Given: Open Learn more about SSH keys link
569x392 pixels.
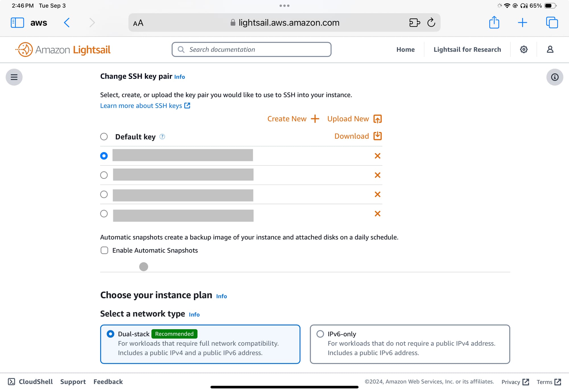Looking at the screenshot, I should click(x=145, y=106).
